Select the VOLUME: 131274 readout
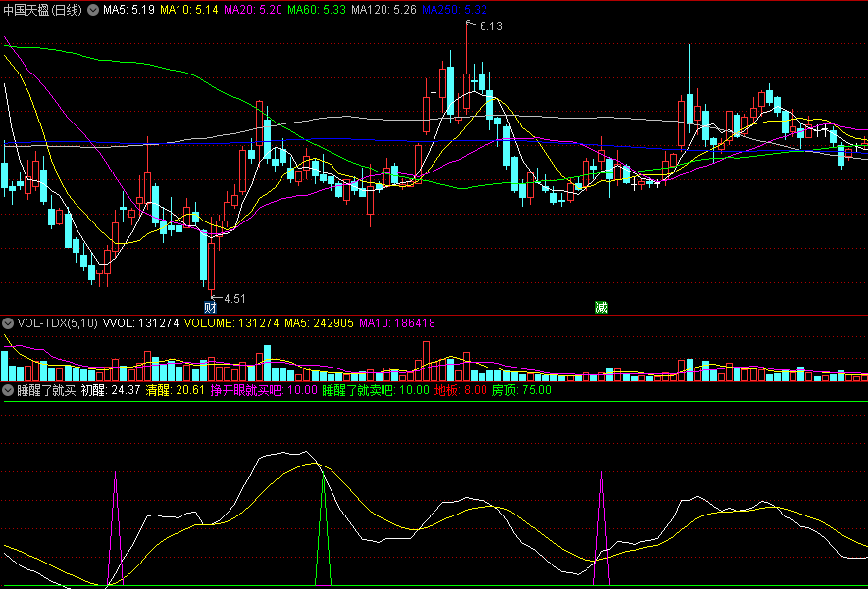This screenshot has width=868, height=589. (231, 323)
